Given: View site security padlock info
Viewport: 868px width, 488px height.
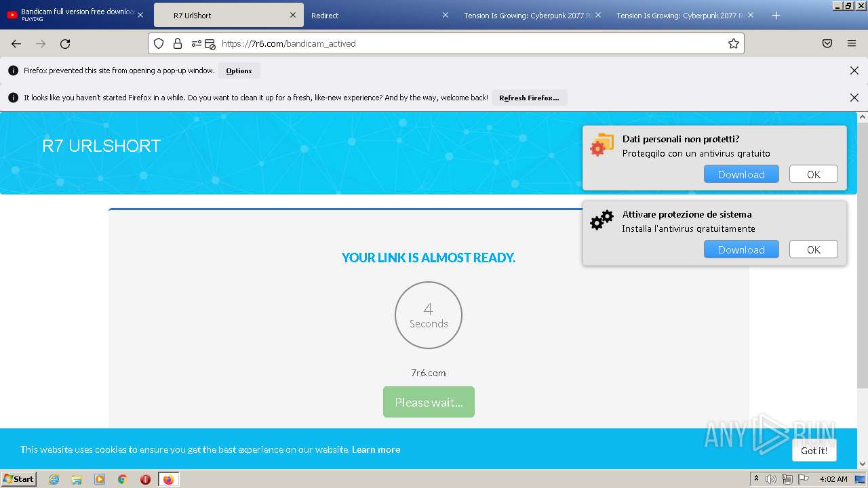Looking at the screenshot, I should coord(178,43).
